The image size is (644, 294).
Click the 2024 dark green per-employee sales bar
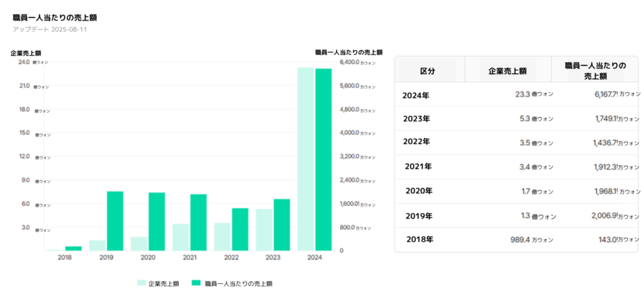(323, 159)
